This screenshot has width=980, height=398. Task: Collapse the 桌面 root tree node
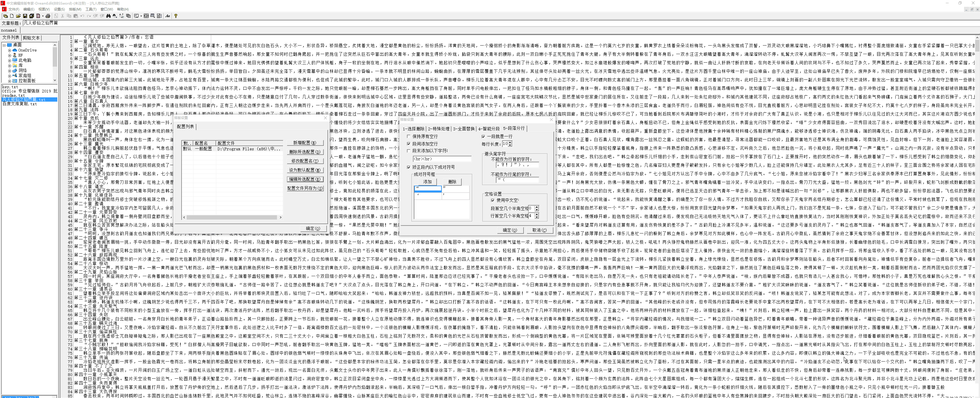pos(4,45)
